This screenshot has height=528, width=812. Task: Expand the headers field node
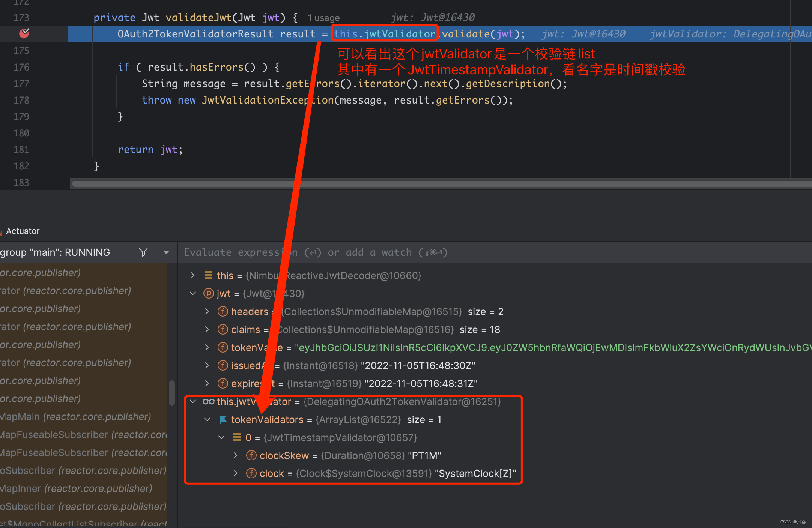tap(207, 312)
